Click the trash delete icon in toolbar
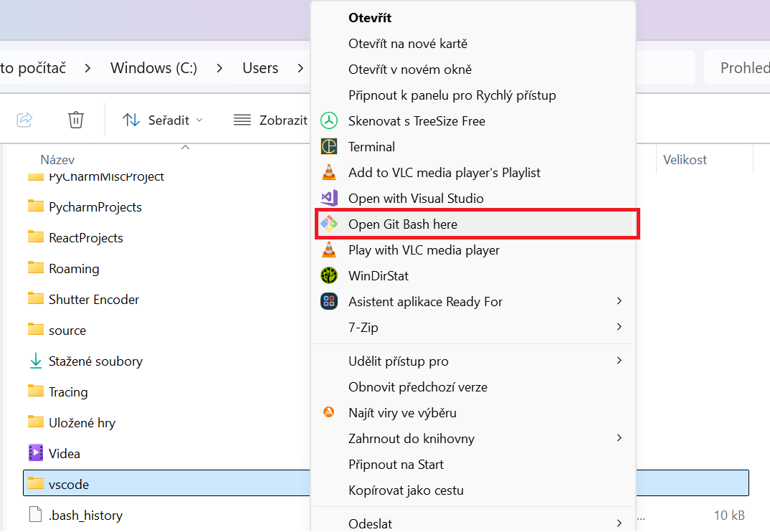 [76, 120]
